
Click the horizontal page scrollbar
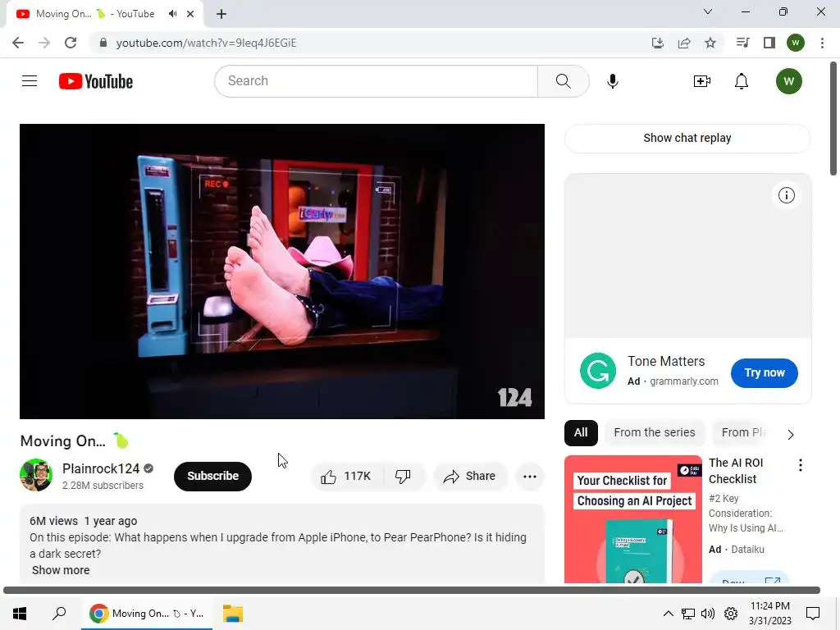click(412, 590)
